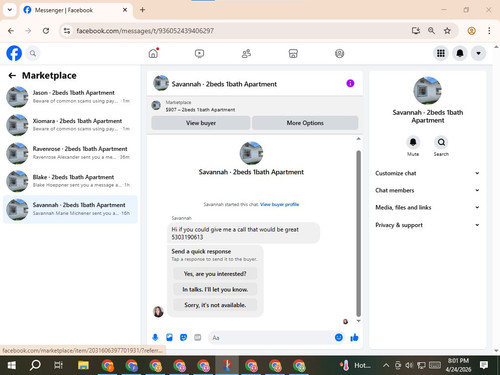
Task: Send quick reply "In talks. I'll let you know."
Action: pyautogui.click(x=215, y=290)
